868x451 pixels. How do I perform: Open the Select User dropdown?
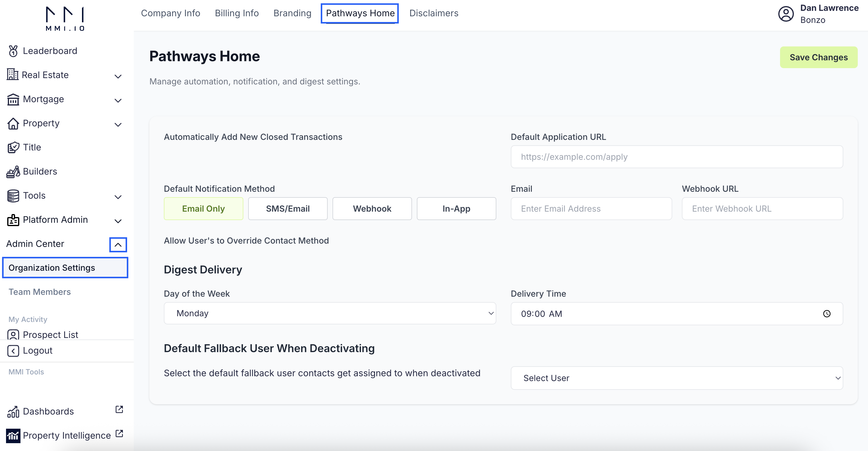point(677,378)
